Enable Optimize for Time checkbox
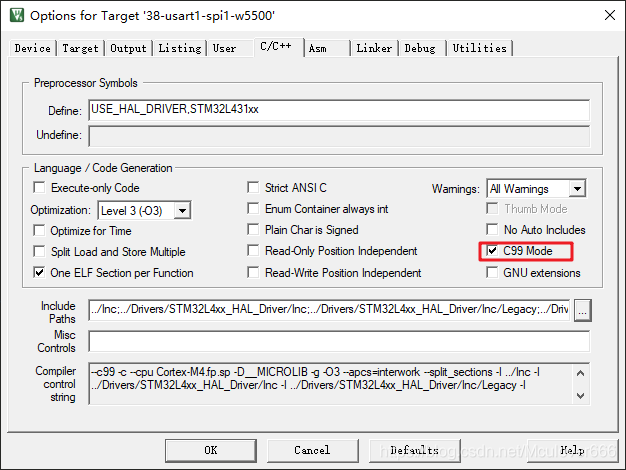This screenshot has height=470, width=626. pos(39,230)
